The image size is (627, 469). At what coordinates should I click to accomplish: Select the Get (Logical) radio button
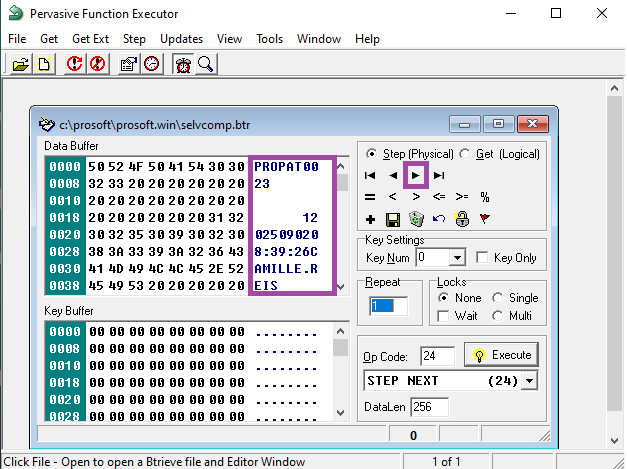(x=465, y=154)
